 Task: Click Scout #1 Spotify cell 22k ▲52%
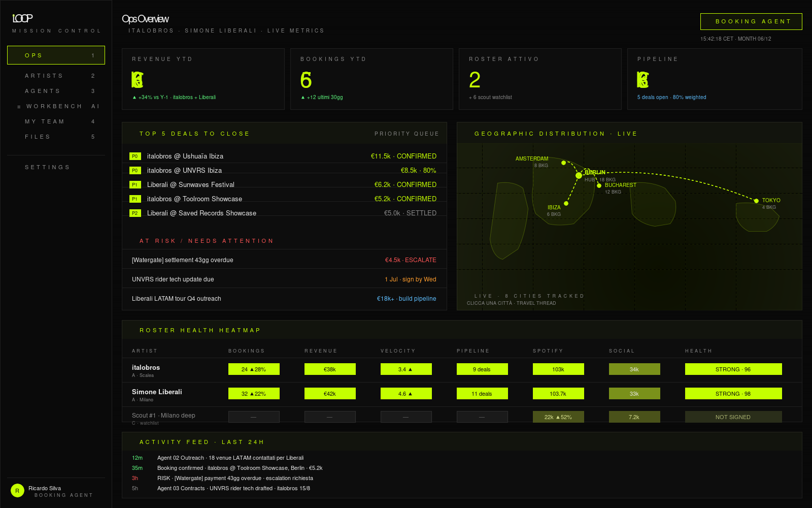(558, 417)
